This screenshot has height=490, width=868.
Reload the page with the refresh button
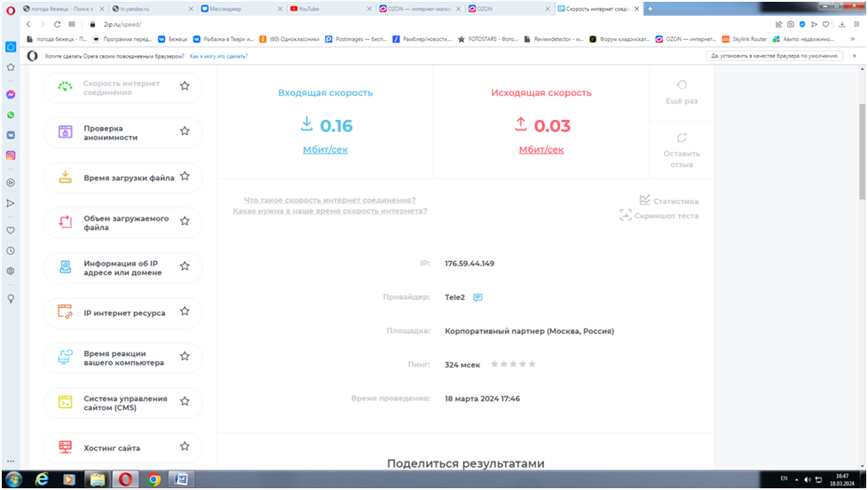(x=58, y=24)
